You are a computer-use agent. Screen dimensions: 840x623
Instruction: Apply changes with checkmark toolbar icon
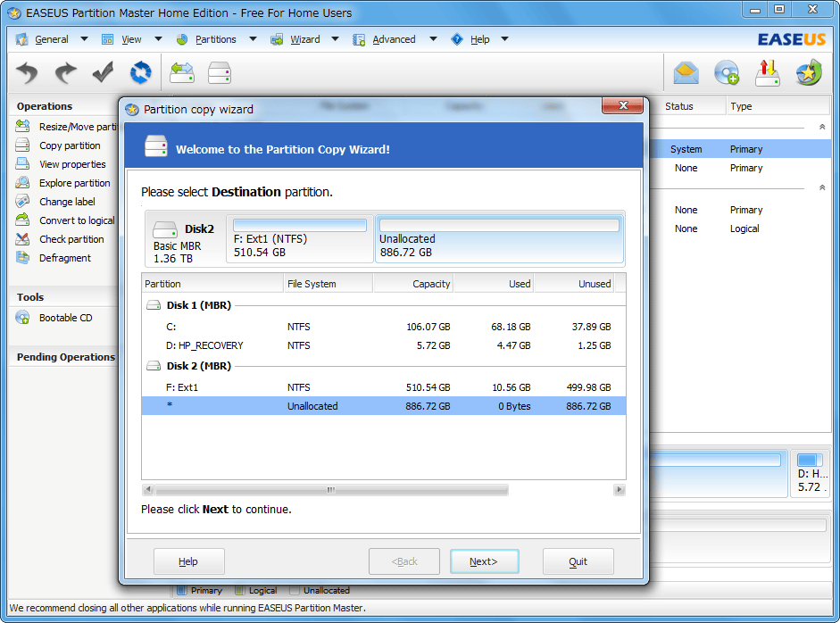pos(103,72)
